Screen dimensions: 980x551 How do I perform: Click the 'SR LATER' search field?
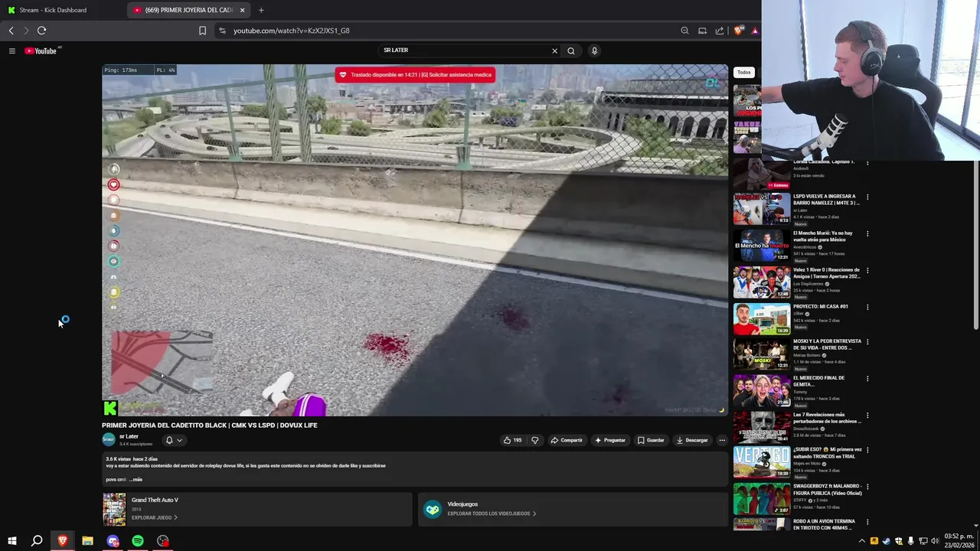click(x=464, y=51)
